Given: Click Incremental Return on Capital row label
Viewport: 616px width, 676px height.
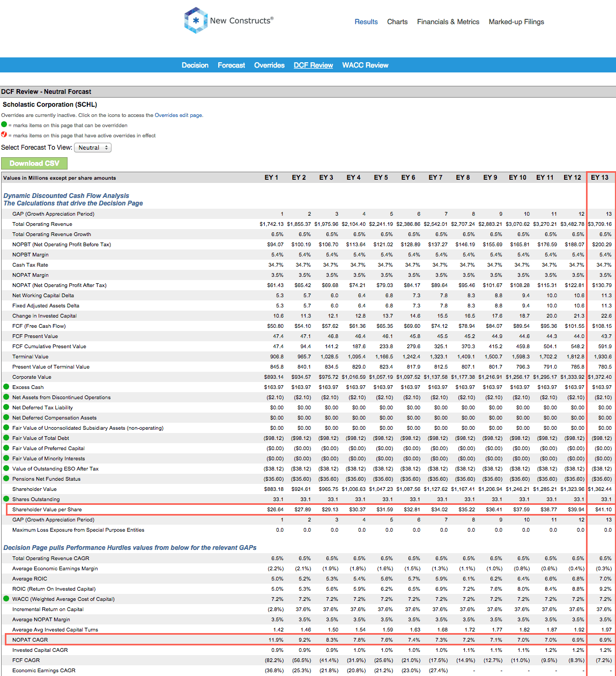Looking at the screenshot, I should point(48,609).
